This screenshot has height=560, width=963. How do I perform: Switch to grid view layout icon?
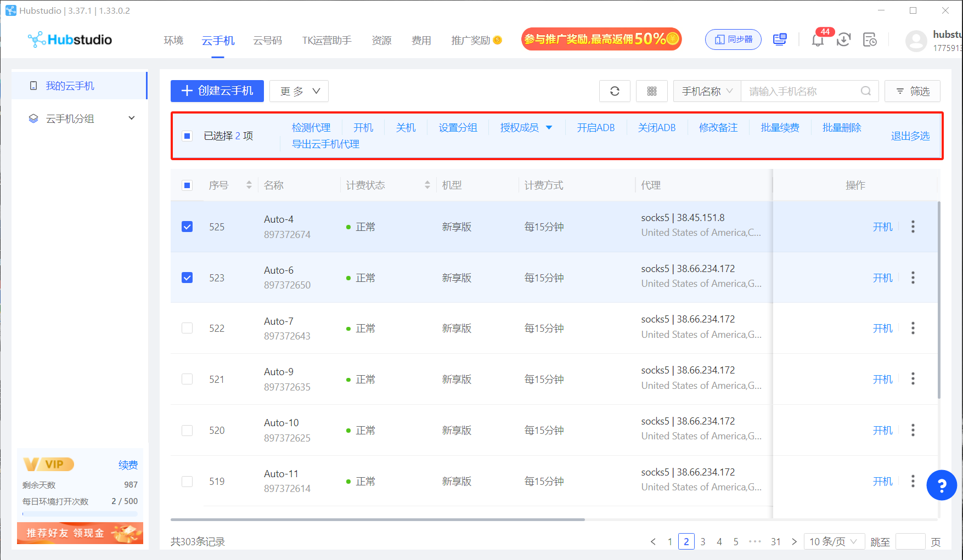point(652,91)
